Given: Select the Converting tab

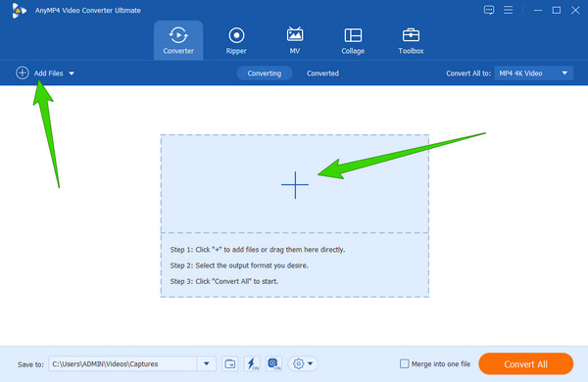Looking at the screenshot, I should [265, 73].
